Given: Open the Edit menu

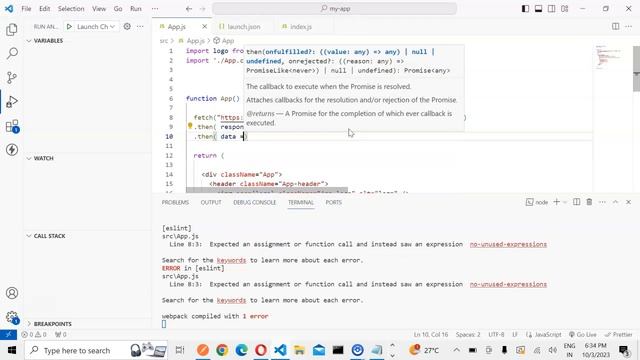Looking at the screenshot, I should [x=44, y=9].
